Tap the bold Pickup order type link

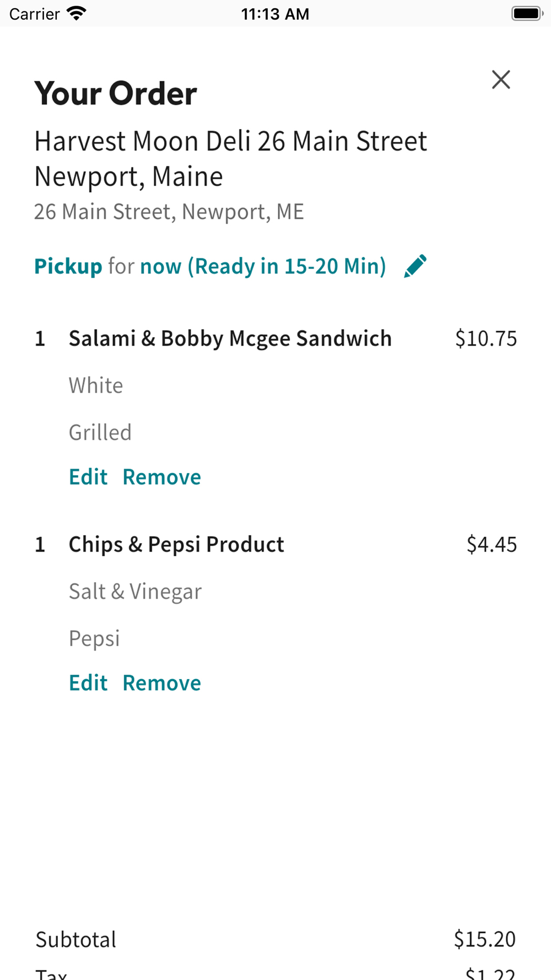click(68, 266)
